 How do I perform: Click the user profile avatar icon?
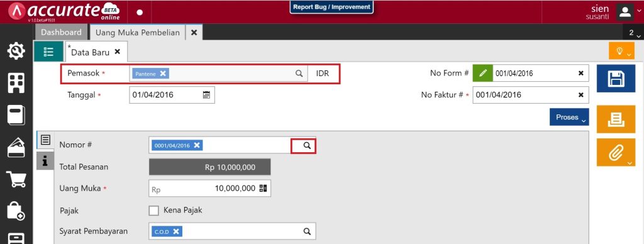(625, 12)
